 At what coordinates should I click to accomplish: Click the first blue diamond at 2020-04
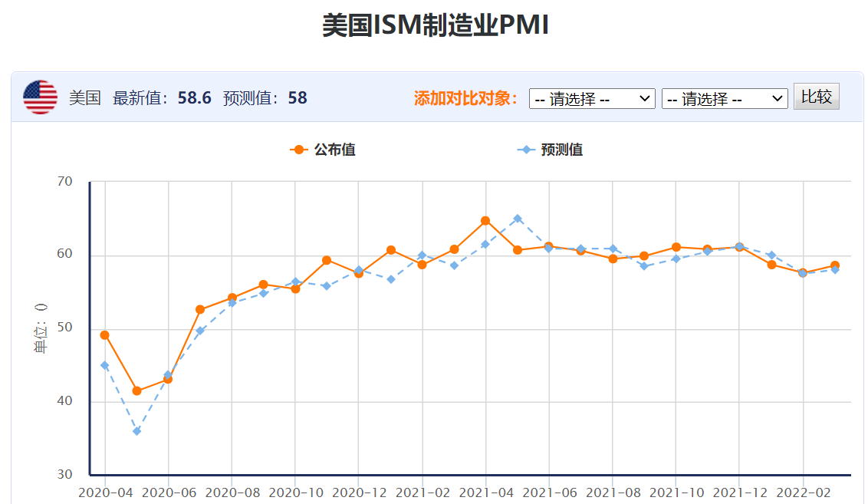pyautogui.click(x=105, y=365)
